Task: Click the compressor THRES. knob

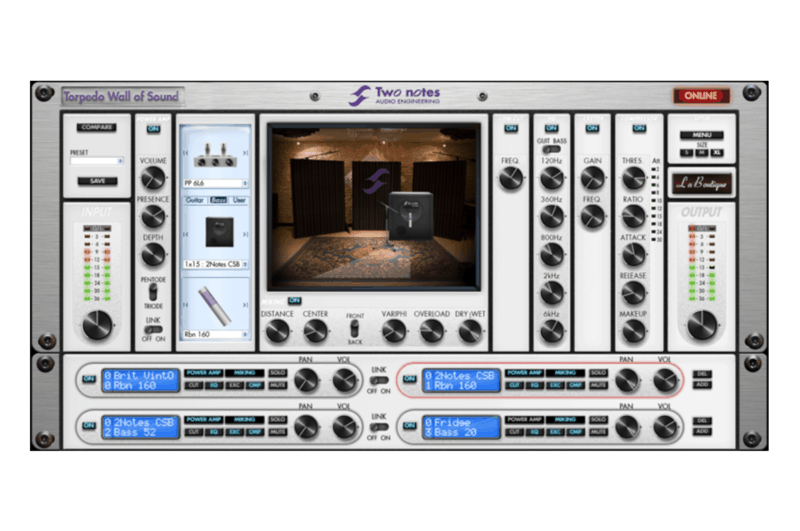Action: pos(633,179)
